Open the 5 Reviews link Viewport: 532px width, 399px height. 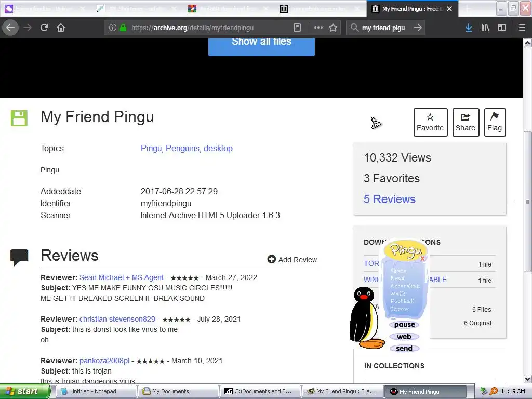[390, 199]
